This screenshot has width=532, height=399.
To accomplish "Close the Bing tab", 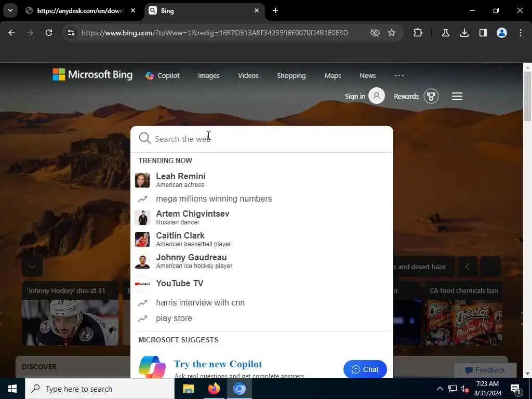I will coord(257,10).
